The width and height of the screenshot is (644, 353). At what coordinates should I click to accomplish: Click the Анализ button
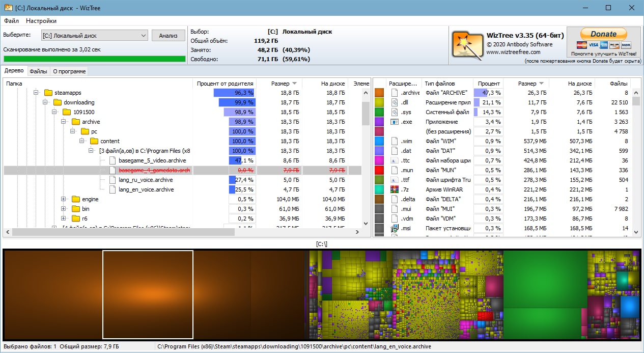pyautogui.click(x=168, y=36)
